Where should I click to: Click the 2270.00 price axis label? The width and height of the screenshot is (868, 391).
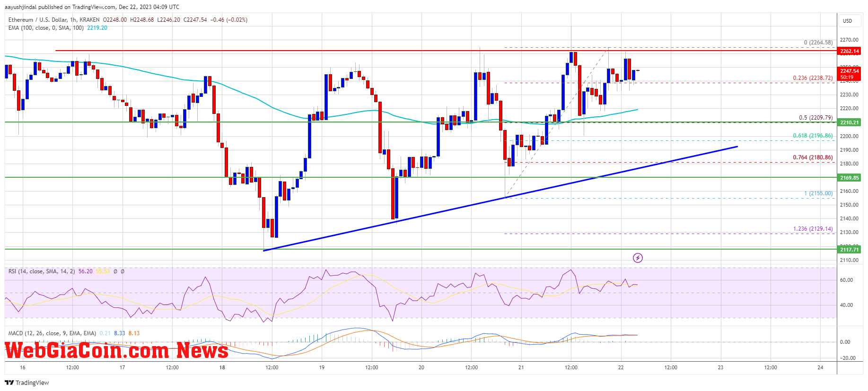(849, 40)
